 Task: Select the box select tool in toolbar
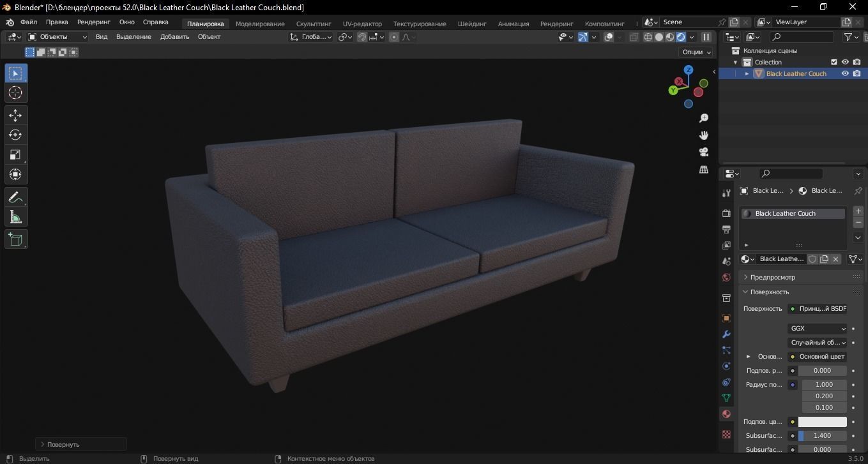click(15, 73)
